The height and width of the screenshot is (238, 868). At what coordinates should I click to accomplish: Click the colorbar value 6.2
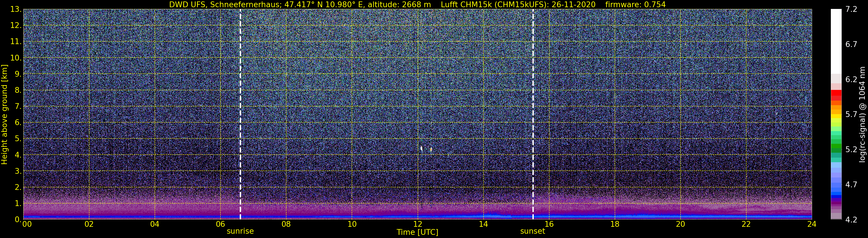pos(851,80)
